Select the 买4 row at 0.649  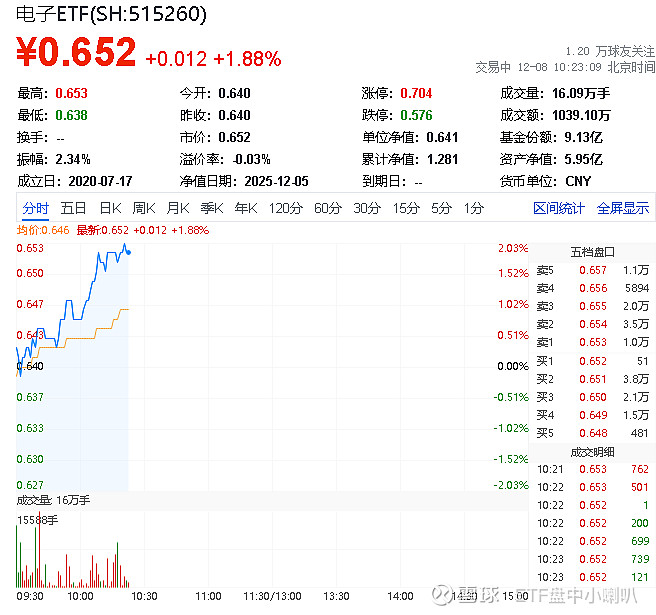(x=592, y=415)
